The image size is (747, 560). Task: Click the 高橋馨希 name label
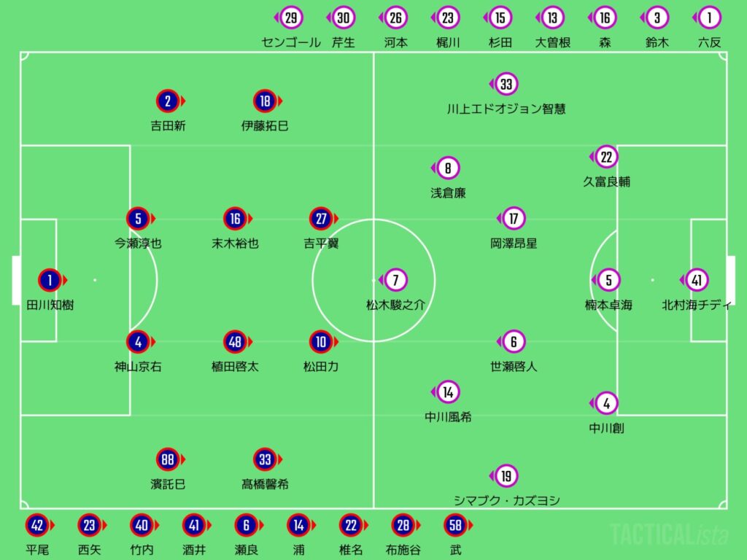[265, 484]
